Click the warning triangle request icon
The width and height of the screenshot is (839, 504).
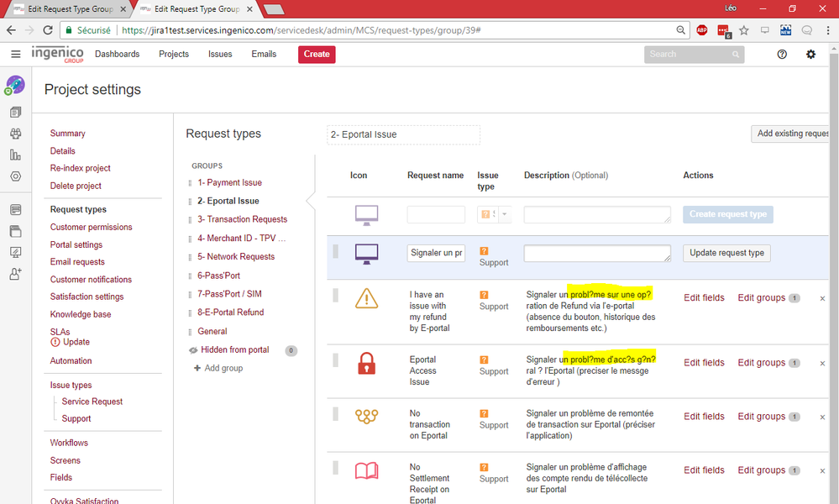366,298
